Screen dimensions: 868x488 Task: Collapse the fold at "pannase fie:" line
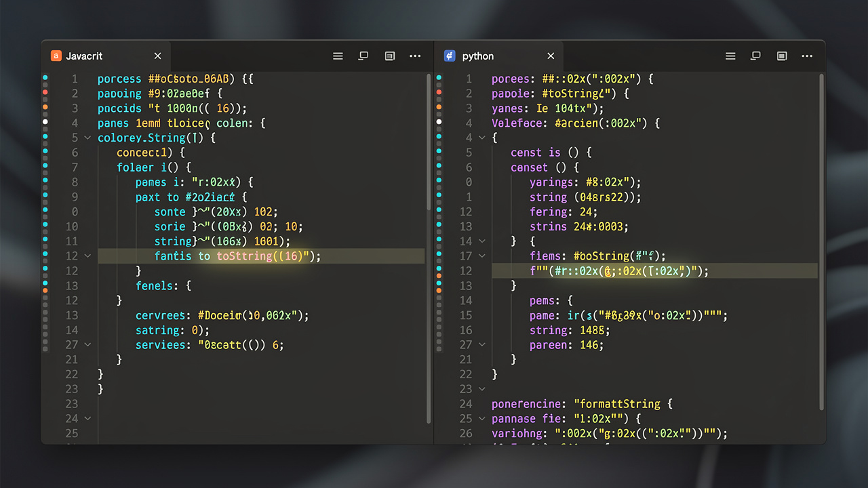pos(482,419)
